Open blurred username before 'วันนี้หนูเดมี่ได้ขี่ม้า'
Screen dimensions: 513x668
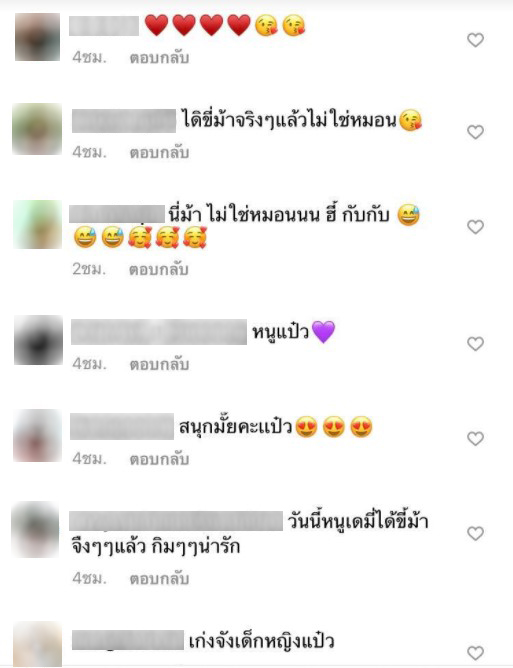coord(176,521)
